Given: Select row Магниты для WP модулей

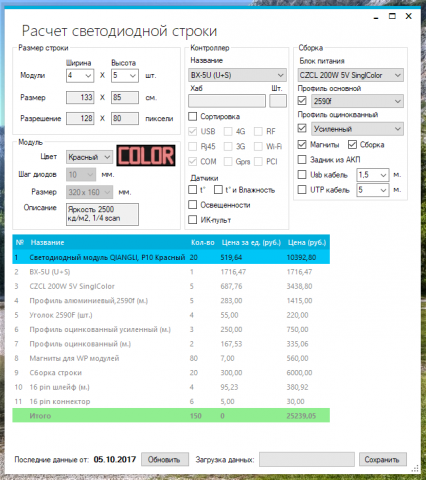Looking at the screenshot, I should (171, 358).
